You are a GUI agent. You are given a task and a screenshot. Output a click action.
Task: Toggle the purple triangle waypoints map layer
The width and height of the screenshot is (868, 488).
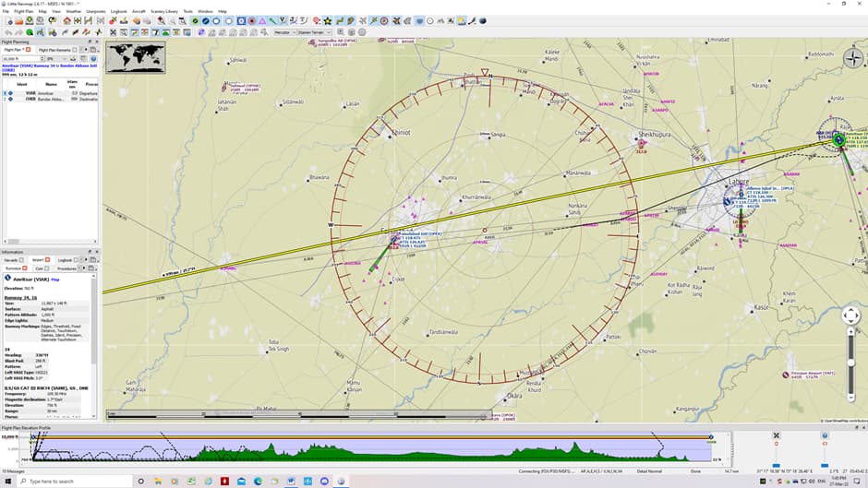click(262, 21)
